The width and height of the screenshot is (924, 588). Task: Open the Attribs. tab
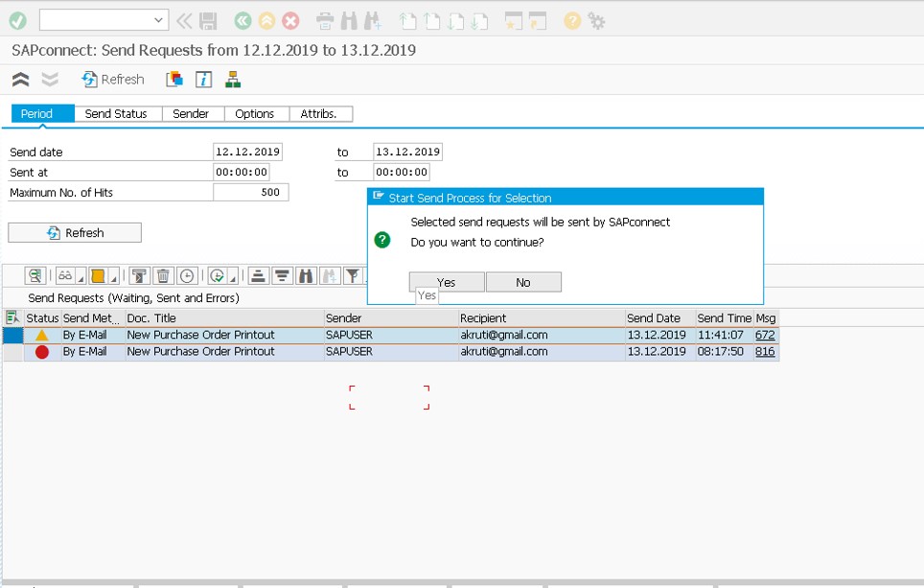tap(321, 114)
